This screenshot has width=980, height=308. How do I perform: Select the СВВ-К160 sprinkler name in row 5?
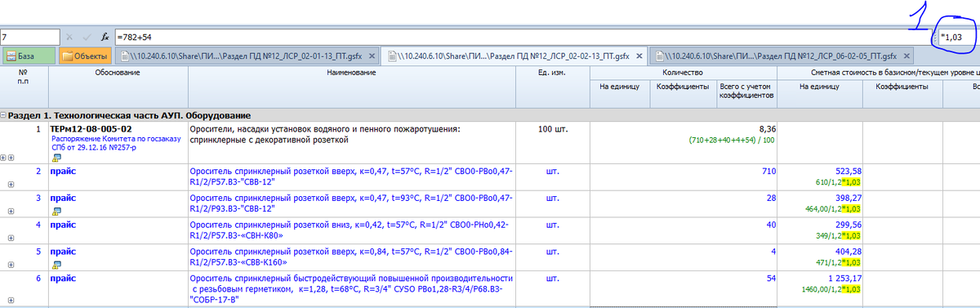(x=351, y=257)
